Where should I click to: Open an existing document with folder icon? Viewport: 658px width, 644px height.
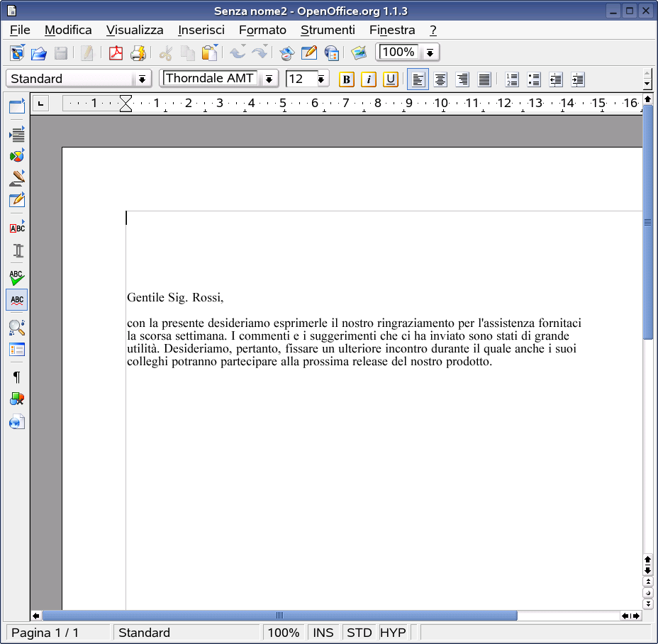[38, 52]
